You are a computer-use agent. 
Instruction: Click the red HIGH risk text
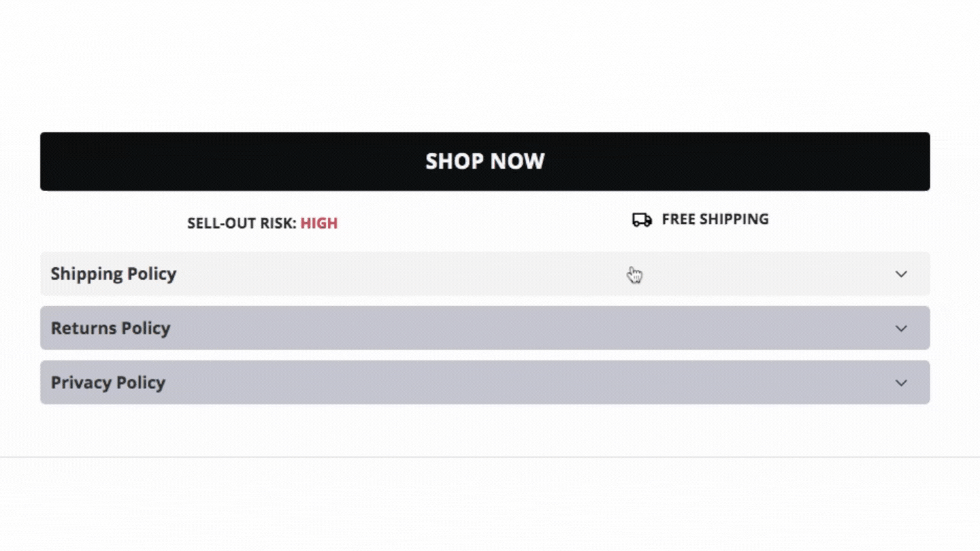(x=319, y=223)
